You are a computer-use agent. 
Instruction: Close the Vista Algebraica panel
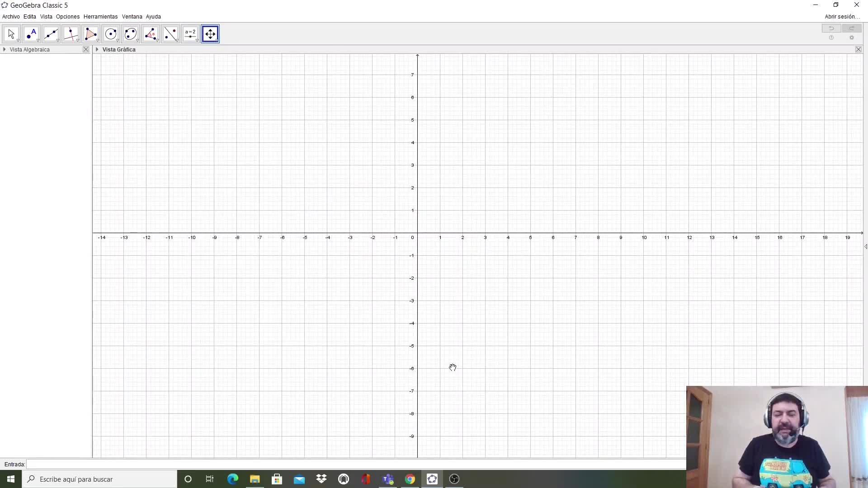(x=86, y=49)
